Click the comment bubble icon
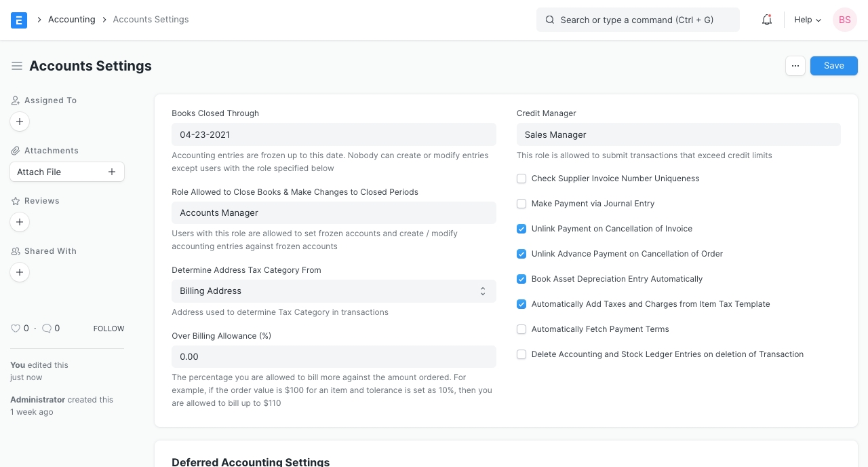Image resolution: width=868 pixels, height=467 pixels. click(x=47, y=329)
